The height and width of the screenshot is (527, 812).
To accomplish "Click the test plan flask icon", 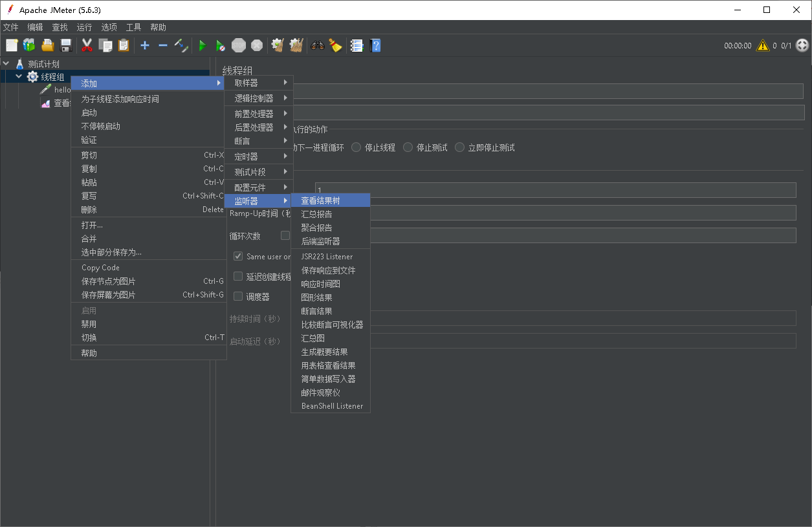I will tap(19, 64).
